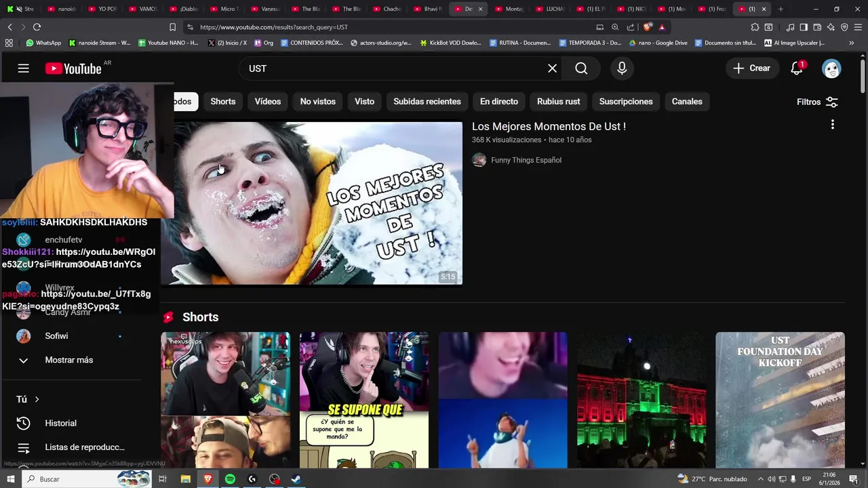
Task: Reload the page with refresh icon
Action: 37,27
